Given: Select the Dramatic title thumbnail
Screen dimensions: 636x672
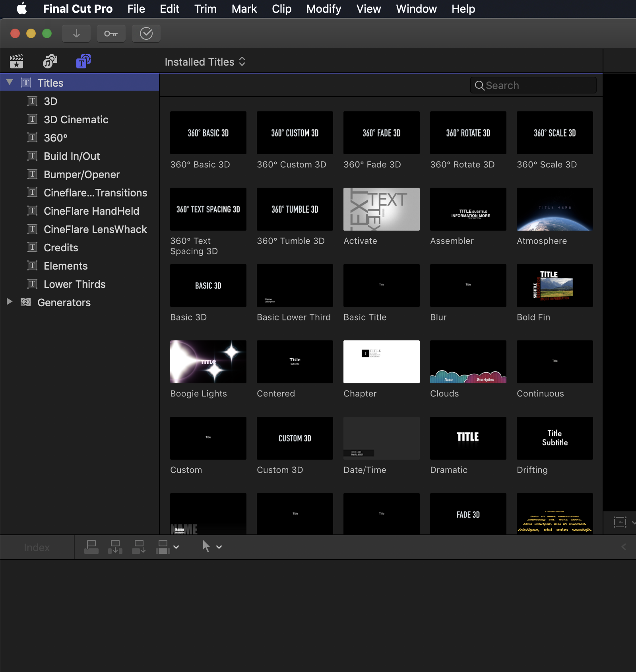Looking at the screenshot, I should [x=468, y=438].
